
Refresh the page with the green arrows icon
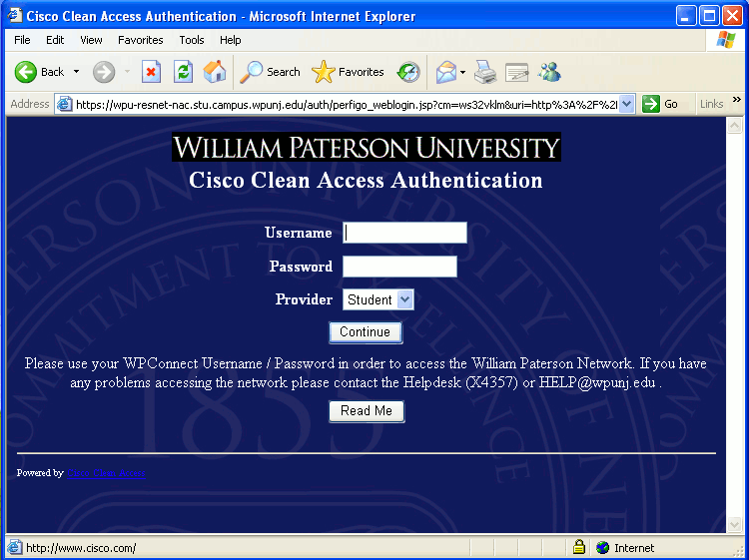tap(183, 72)
